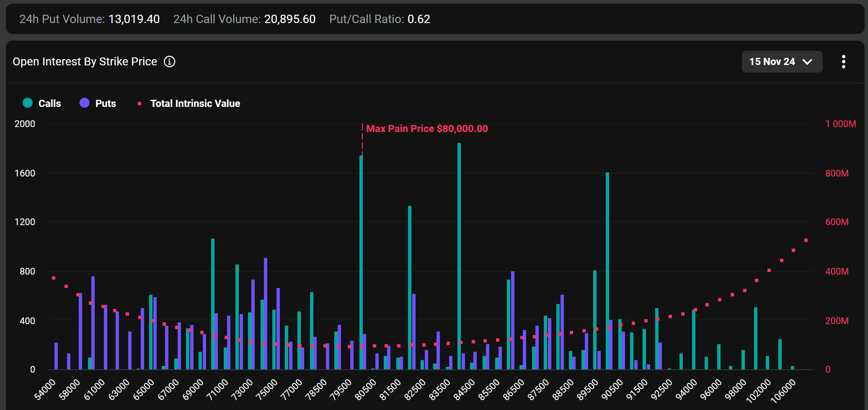868x410 pixels.
Task: Select the 1600 left axis label
Action: tap(25, 173)
